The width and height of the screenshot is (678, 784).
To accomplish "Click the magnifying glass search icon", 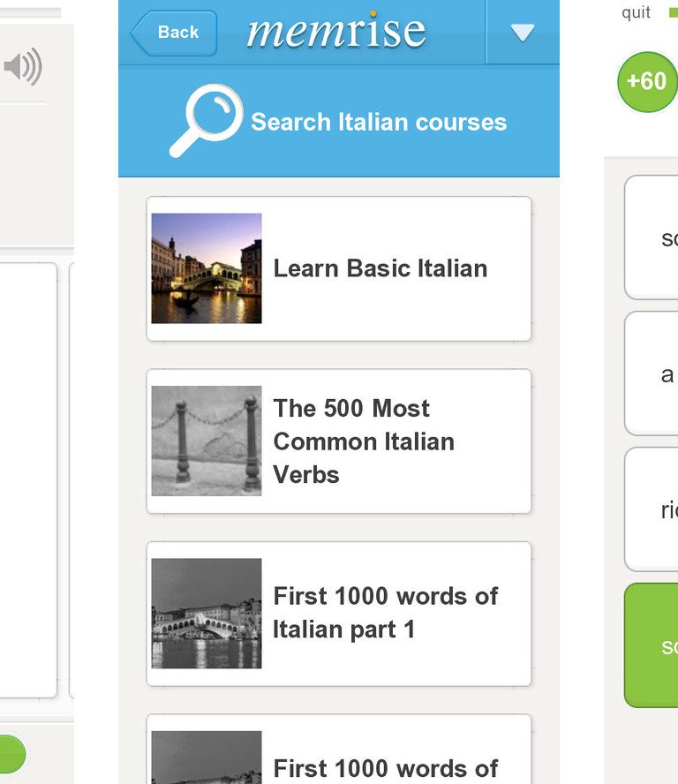I will point(207,121).
